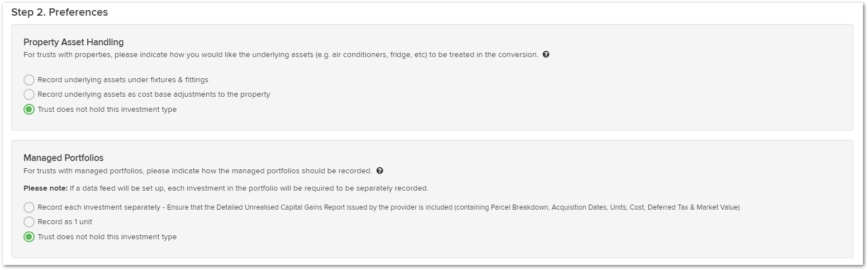
Task: Select 'Record each investment separately' radio button
Action: [x=29, y=207]
